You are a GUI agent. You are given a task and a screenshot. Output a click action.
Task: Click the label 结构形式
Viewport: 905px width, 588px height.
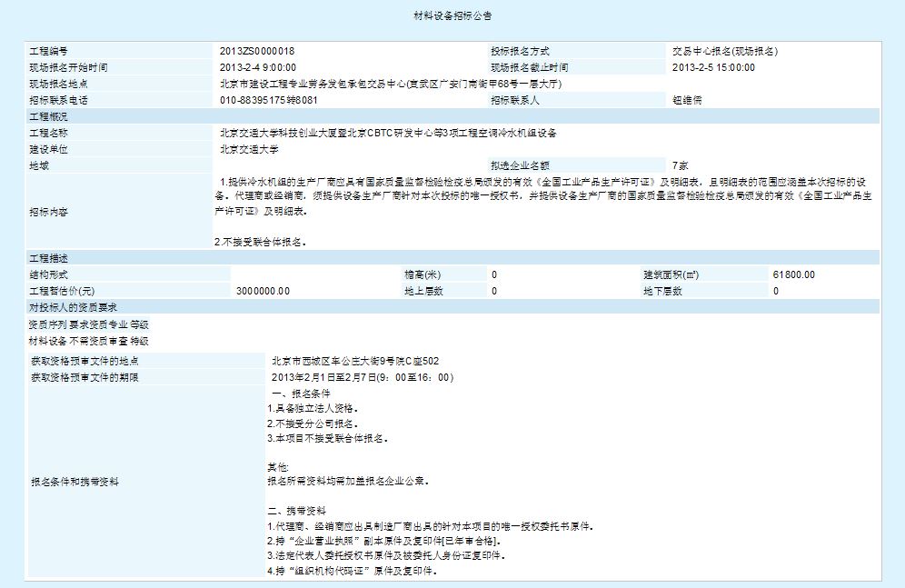tap(48, 274)
